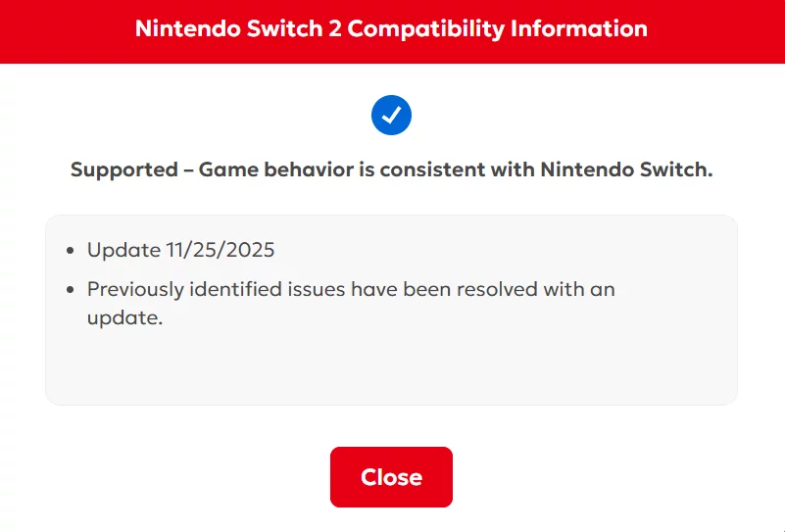This screenshot has height=532, width=785.
Task: Click "Nintendo Switch 2" in the header
Action: [238, 27]
